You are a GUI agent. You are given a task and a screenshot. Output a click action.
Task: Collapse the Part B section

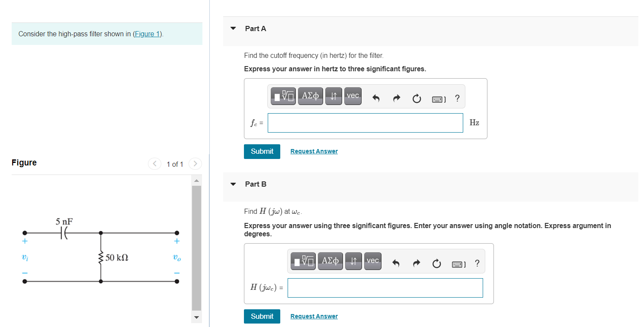pyautogui.click(x=233, y=184)
